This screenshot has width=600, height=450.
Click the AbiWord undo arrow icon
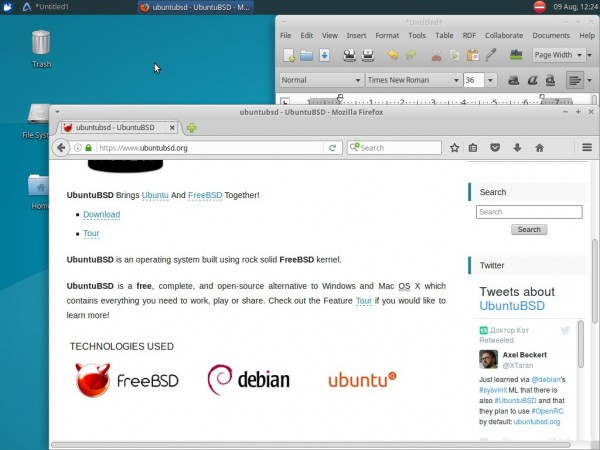pyautogui.click(x=393, y=55)
